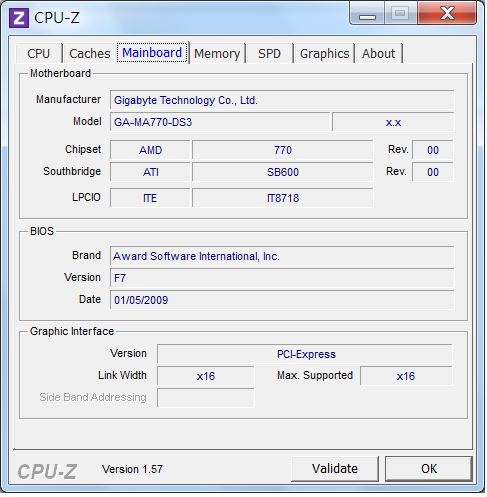Viewport: 487px width, 497px height.
Task: Click the Max. Supported label
Action: 315,375
